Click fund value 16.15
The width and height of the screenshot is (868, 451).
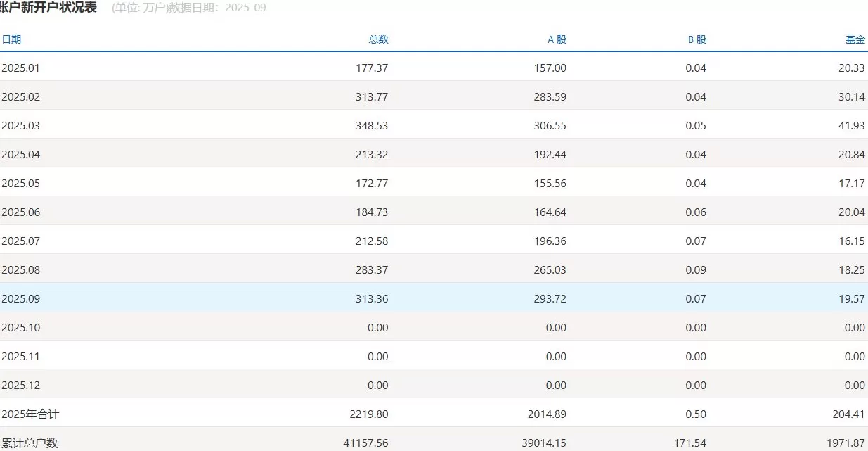pyautogui.click(x=852, y=241)
